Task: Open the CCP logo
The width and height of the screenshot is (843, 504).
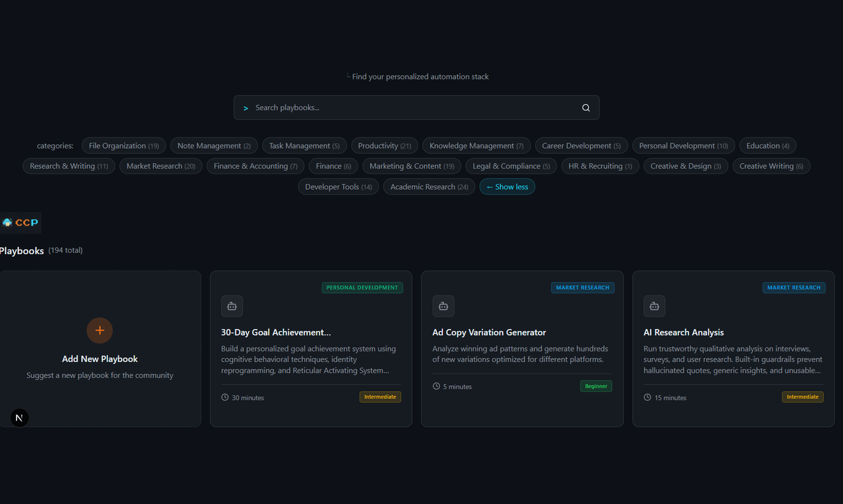Action: point(20,222)
